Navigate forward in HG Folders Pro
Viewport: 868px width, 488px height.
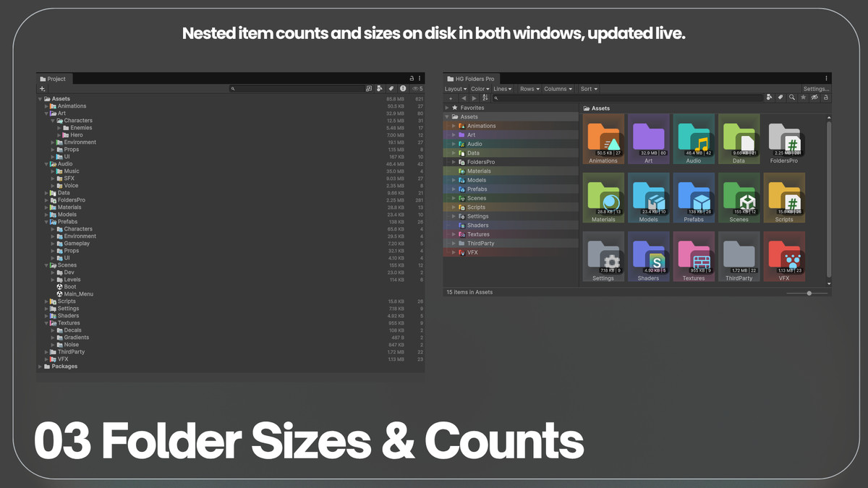475,98
